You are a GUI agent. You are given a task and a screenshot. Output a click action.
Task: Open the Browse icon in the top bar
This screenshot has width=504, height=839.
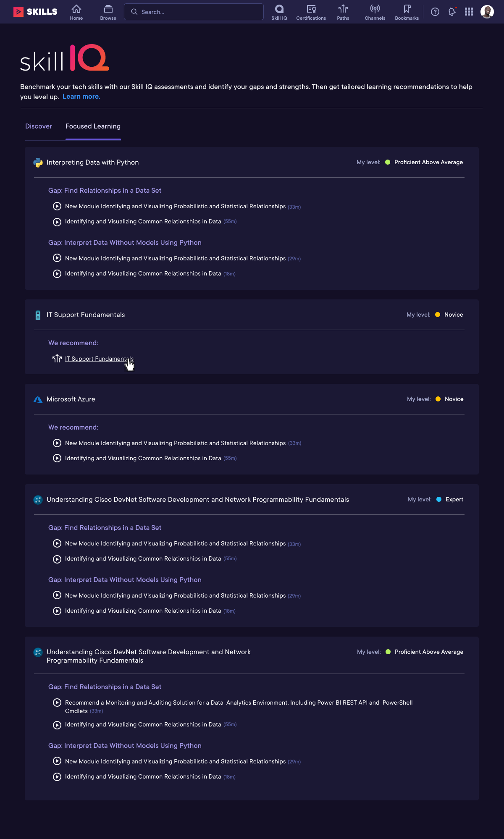click(x=108, y=12)
